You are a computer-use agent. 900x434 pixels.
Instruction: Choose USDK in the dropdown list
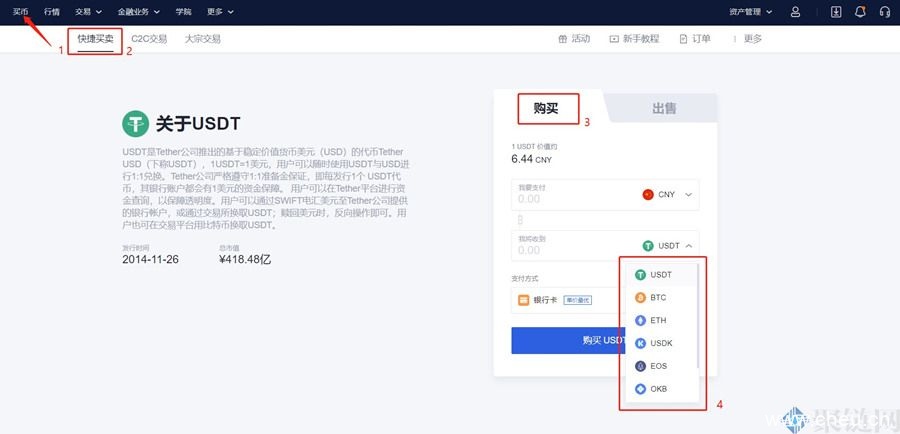tap(660, 344)
